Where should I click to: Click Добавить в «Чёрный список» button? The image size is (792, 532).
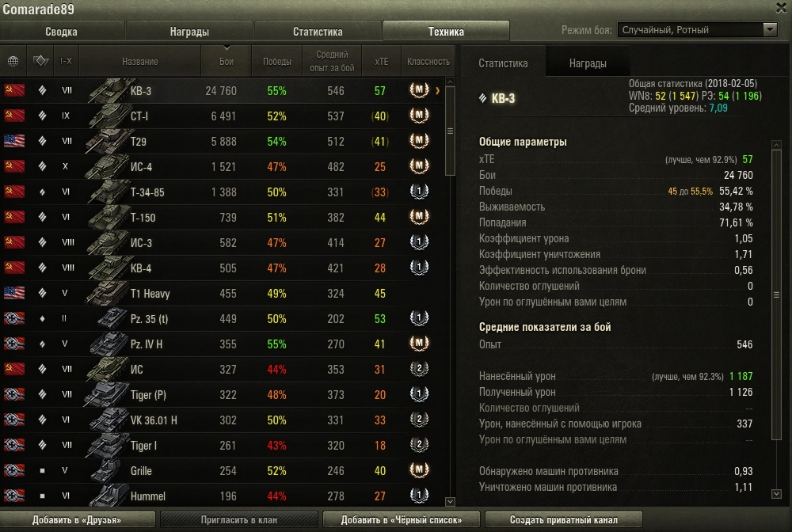tap(401, 519)
